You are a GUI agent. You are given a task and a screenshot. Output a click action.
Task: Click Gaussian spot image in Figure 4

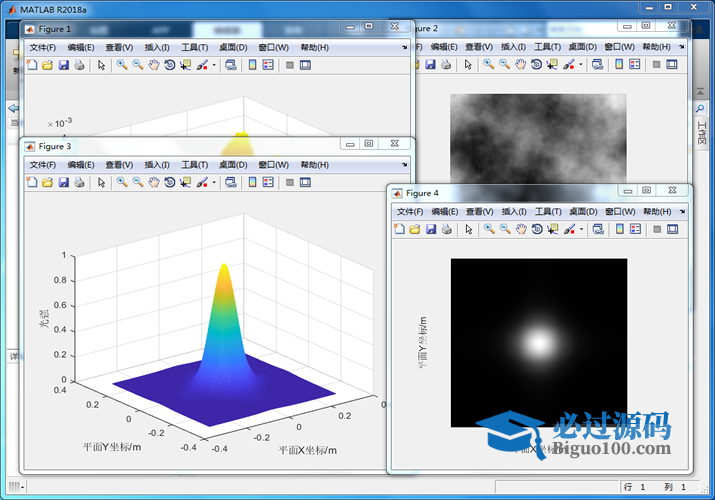(539, 343)
